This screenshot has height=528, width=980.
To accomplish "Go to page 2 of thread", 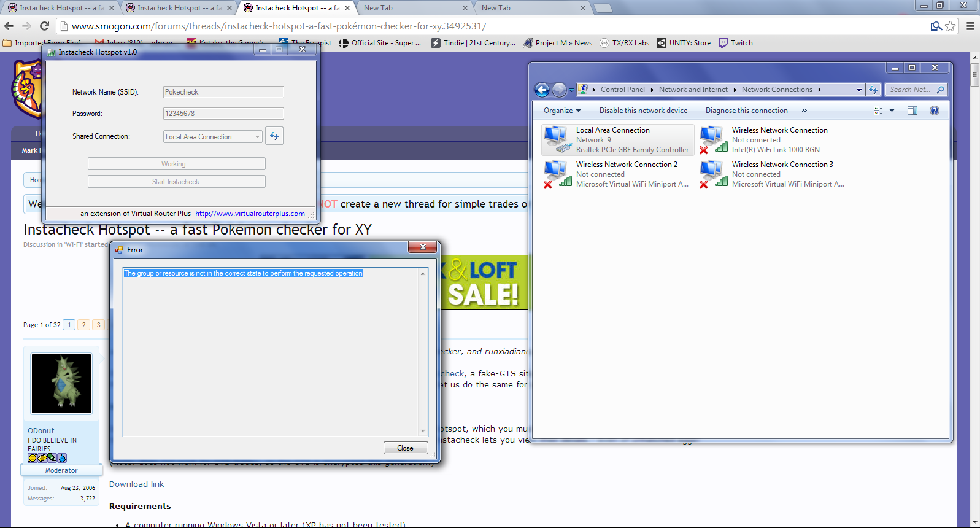I will [x=84, y=325].
